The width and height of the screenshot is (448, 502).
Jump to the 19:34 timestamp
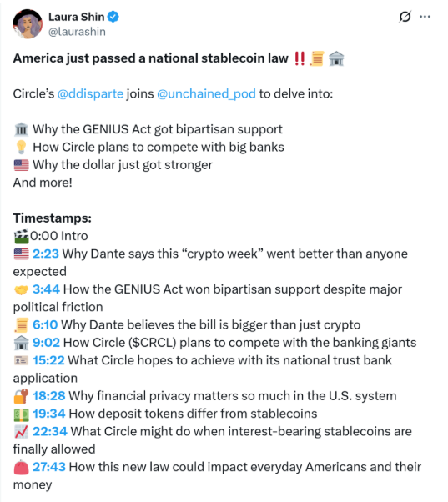49,414
